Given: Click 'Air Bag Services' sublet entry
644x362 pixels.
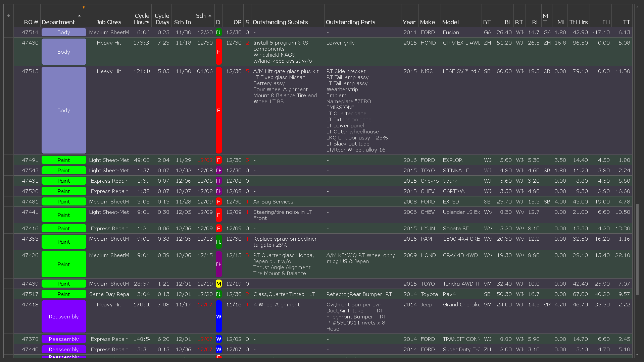Looking at the screenshot, I should 273,202.
